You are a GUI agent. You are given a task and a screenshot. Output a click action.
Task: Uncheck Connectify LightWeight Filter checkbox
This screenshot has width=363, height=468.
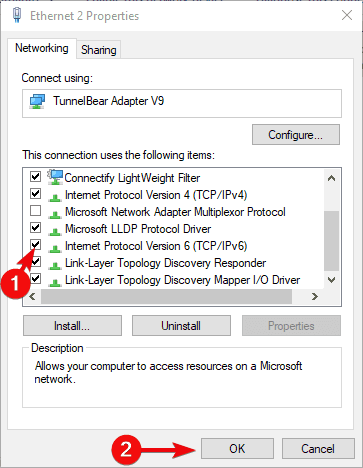coord(35,176)
